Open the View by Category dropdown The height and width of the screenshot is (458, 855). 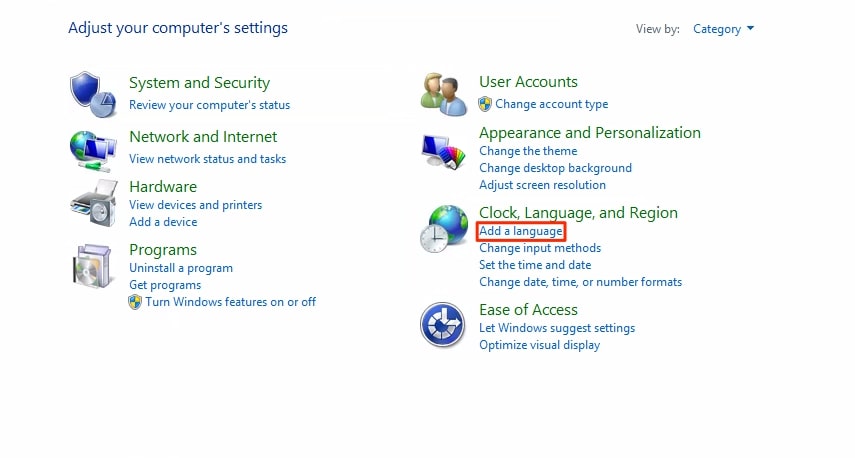(723, 29)
